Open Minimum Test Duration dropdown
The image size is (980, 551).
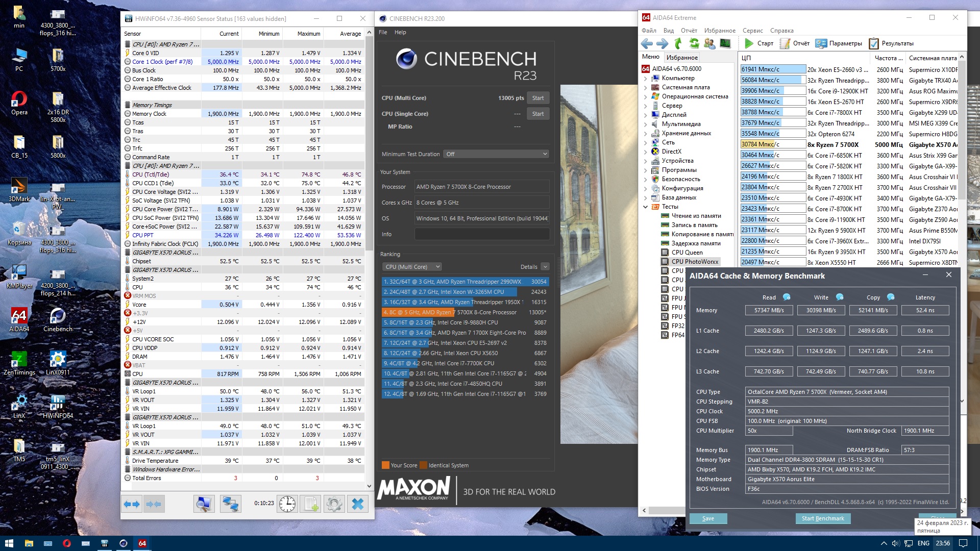click(x=495, y=154)
